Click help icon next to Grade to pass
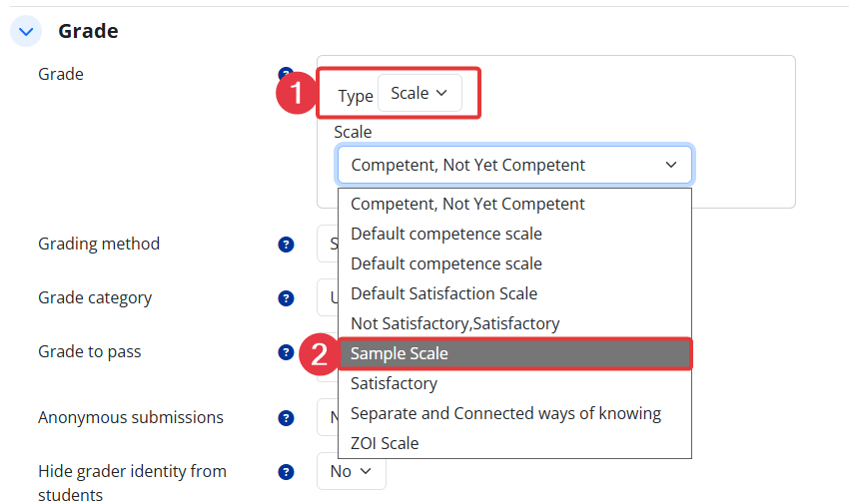This screenshot has width=849, height=504. [286, 352]
